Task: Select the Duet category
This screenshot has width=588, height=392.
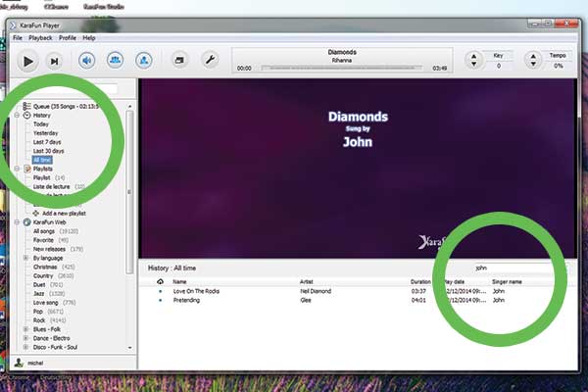Action: [x=48, y=285]
